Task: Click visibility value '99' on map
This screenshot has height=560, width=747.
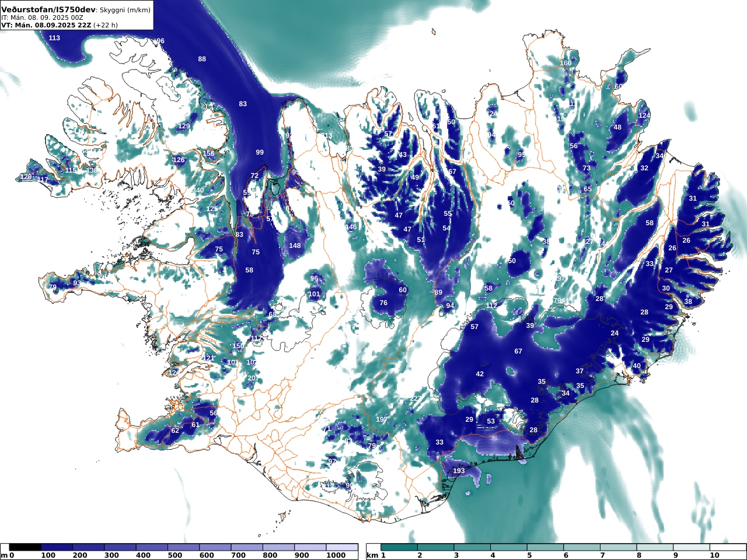Action: [260, 152]
